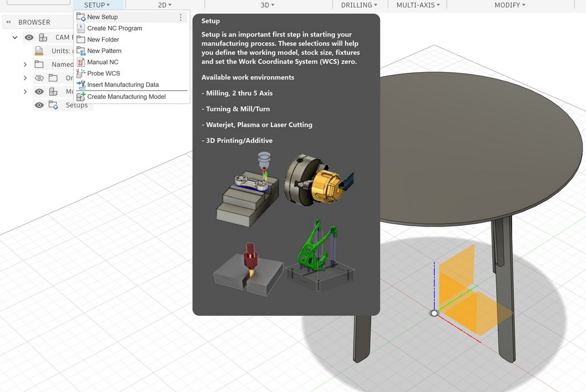Image resolution: width=586 pixels, height=392 pixels.
Task: Collapse the Browser panel with double-arrow icon
Action: (8, 22)
